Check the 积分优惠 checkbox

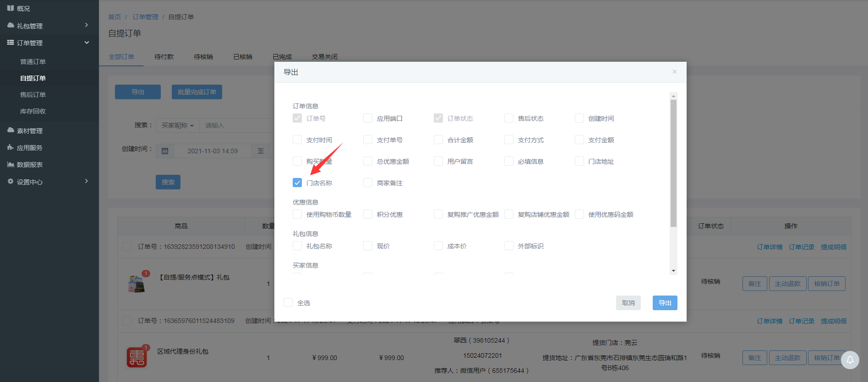point(368,214)
